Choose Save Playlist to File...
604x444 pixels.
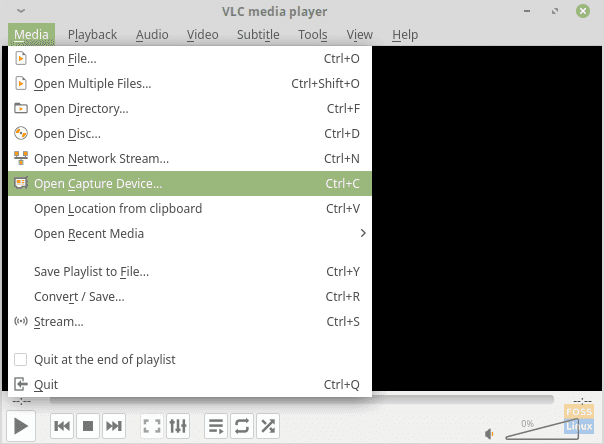190,271
